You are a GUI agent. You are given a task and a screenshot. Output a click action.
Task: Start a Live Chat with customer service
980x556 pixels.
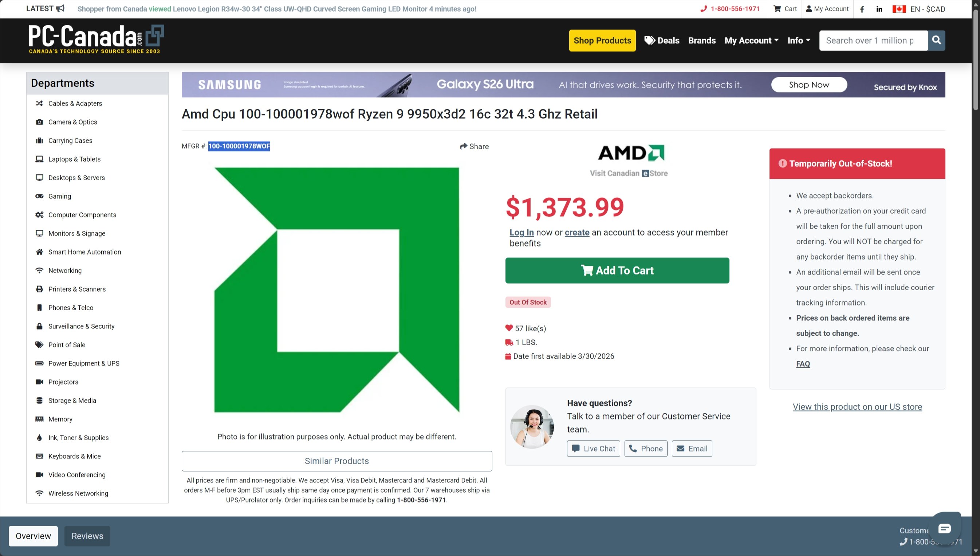(593, 448)
